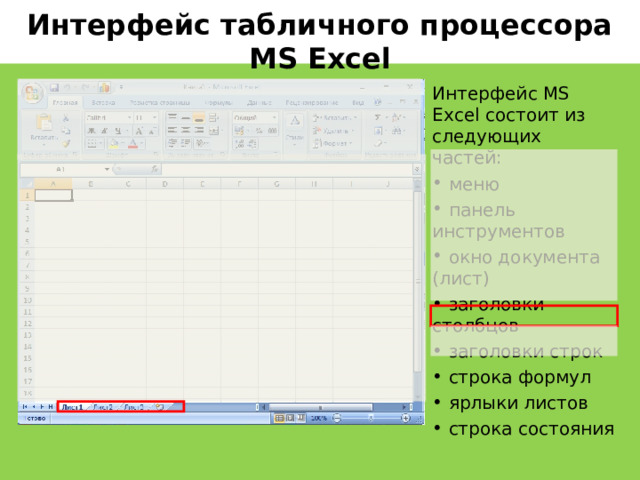Viewport: 640px width, 480px height.
Task: Select the Лист2 sheet tab
Action: point(103,407)
